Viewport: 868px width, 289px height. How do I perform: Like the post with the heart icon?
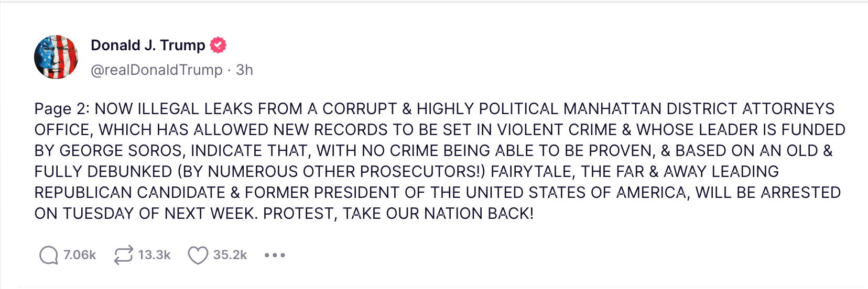[x=198, y=255]
